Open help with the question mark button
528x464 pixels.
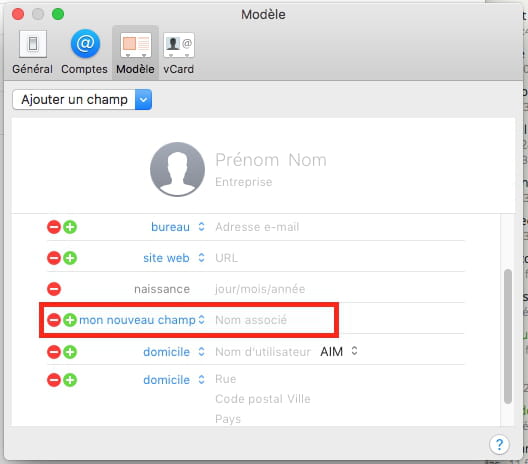tap(499, 444)
